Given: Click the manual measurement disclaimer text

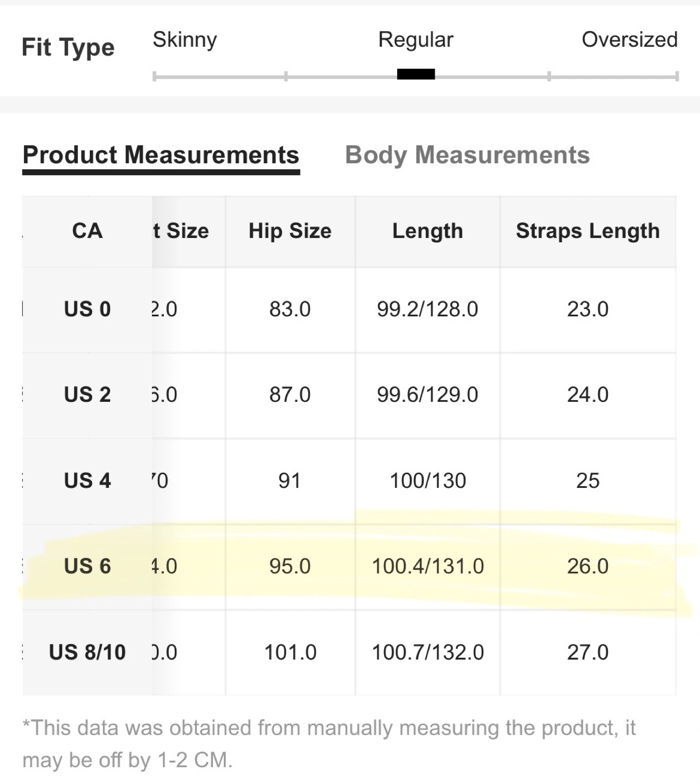Looking at the screenshot, I should 329,744.
